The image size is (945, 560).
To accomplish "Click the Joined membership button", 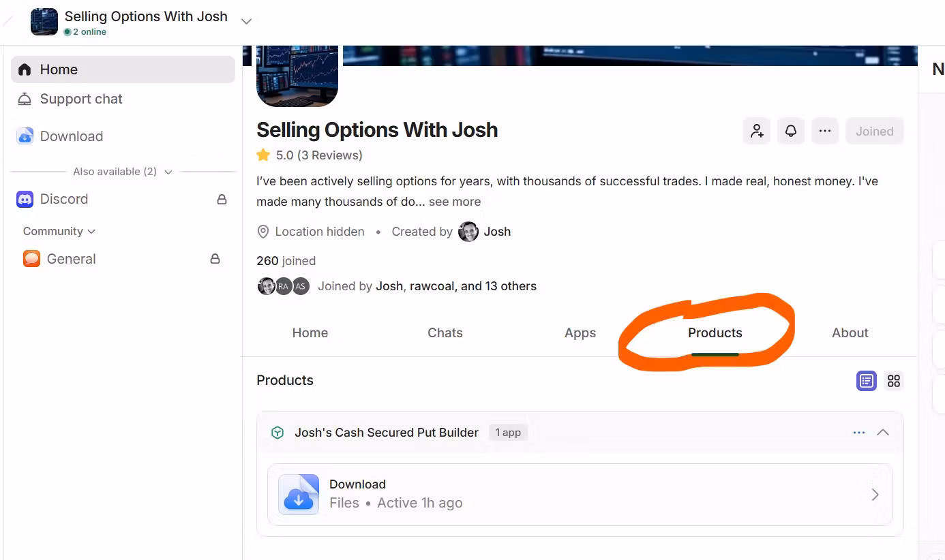I will 875,131.
